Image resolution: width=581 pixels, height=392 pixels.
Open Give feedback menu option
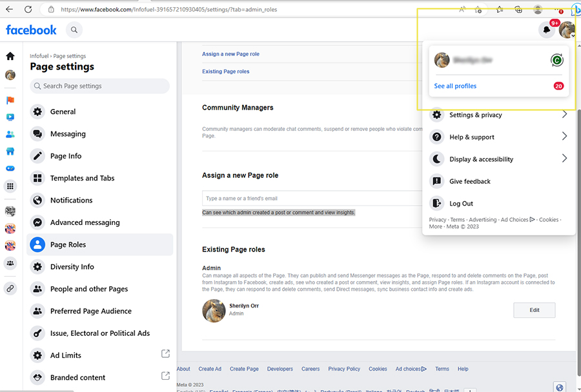point(469,181)
